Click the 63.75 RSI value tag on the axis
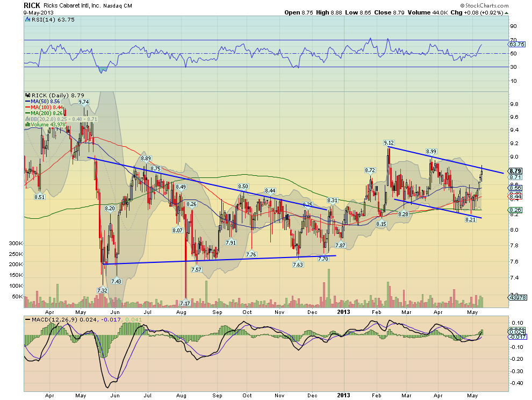 point(517,45)
